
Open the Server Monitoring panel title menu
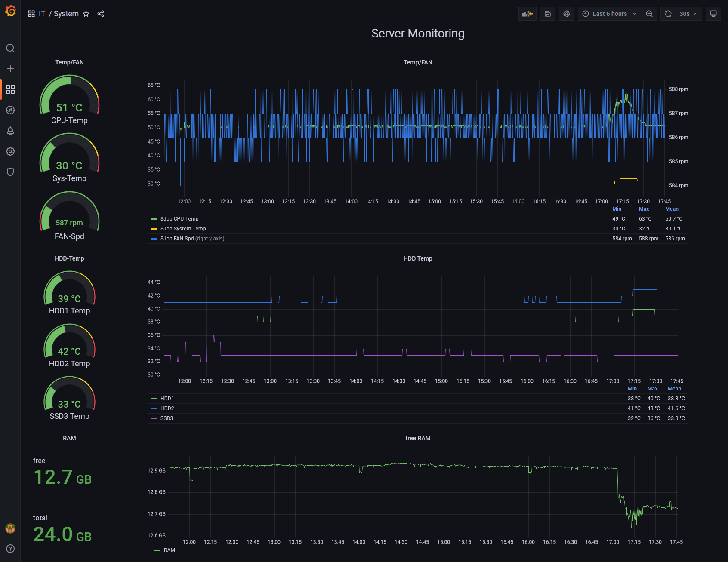pyautogui.click(x=418, y=34)
